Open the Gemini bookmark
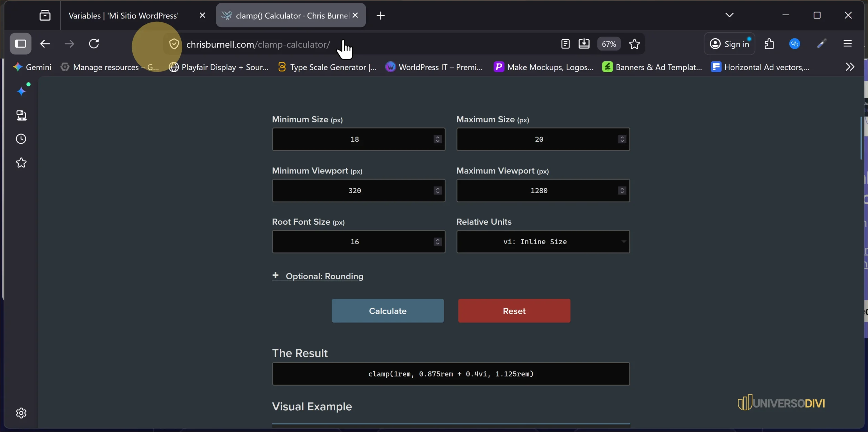The width and height of the screenshot is (868, 432). [32, 67]
